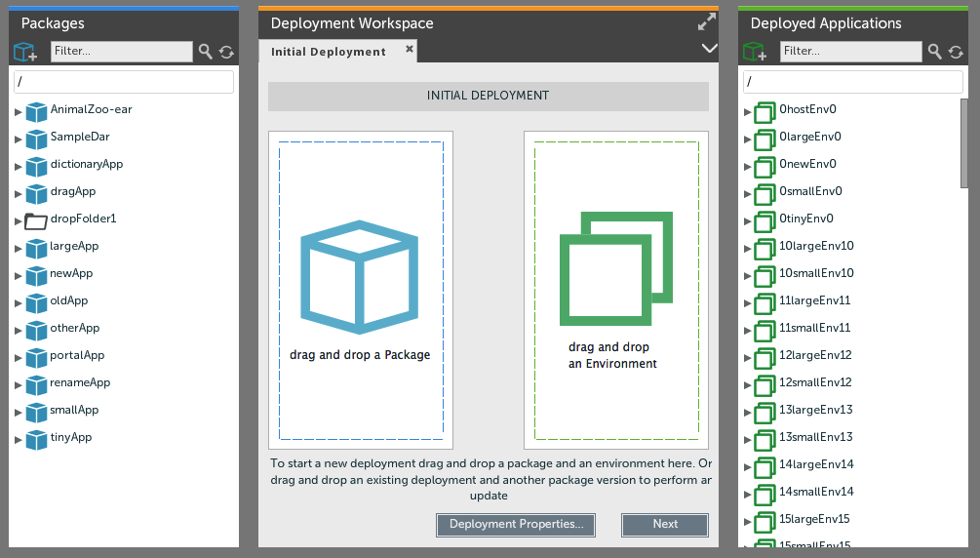Switch to the Initial Deployment tab

(328, 52)
